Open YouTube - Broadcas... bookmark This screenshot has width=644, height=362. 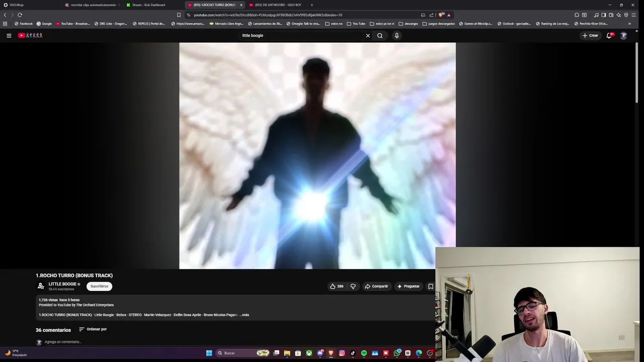(x=73, y=24)
